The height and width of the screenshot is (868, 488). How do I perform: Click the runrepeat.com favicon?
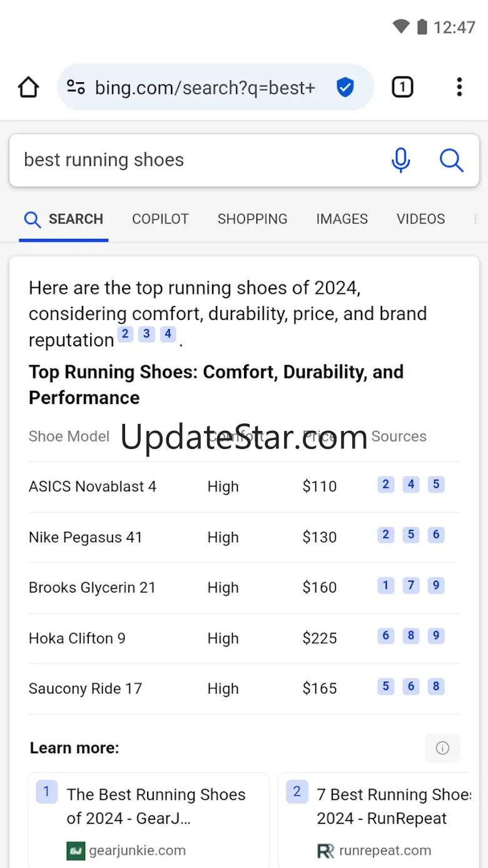(326, 850)
